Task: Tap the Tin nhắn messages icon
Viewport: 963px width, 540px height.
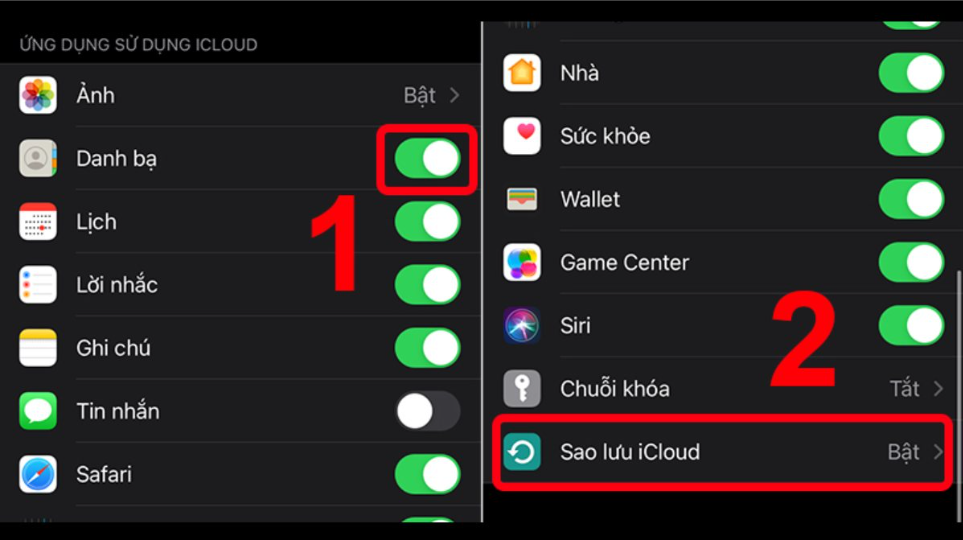Action: tap(37, 411)
